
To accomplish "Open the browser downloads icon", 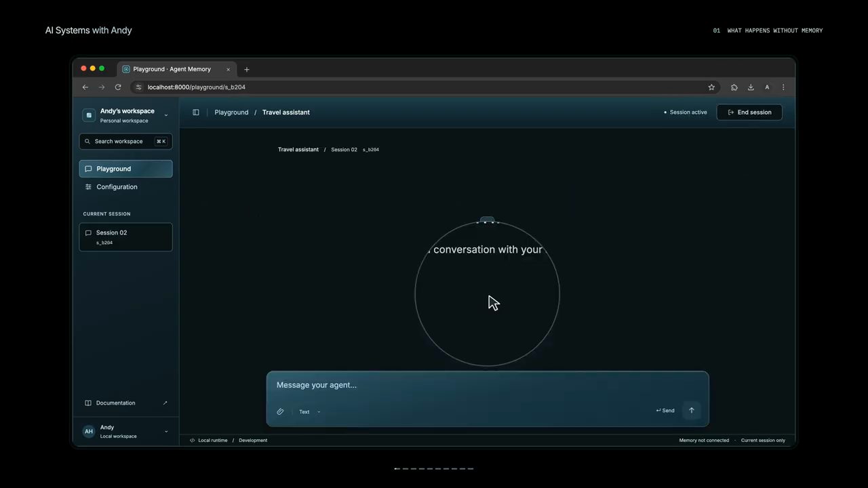I will coord(751,87).
